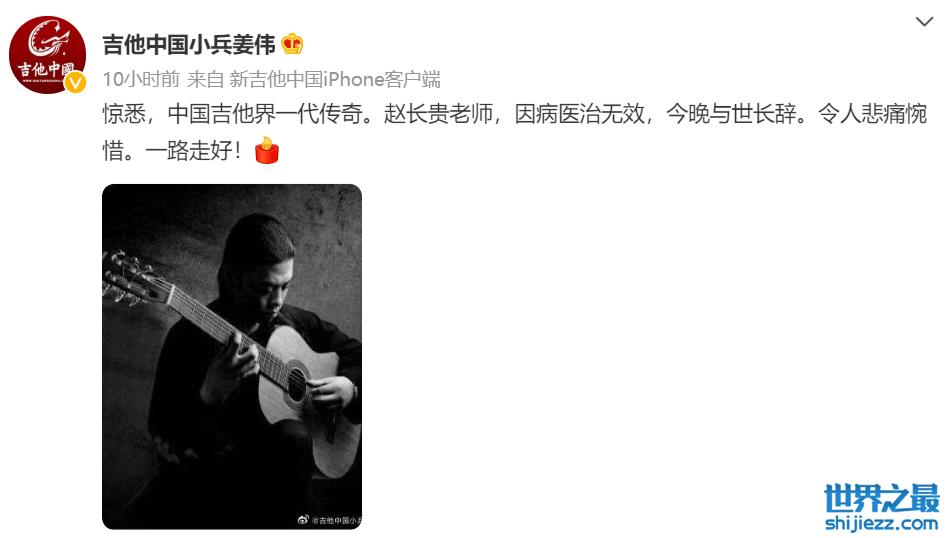This screenshot has height=538, width=949.
Task: Click the Weibo eye logo watermark in photo
Action: pyautogui.click(x=303, y=519)
